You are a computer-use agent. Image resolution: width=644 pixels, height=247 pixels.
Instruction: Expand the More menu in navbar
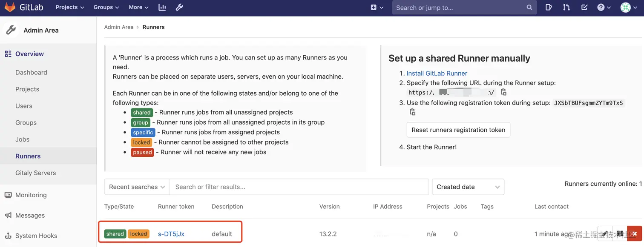[138, 7]
